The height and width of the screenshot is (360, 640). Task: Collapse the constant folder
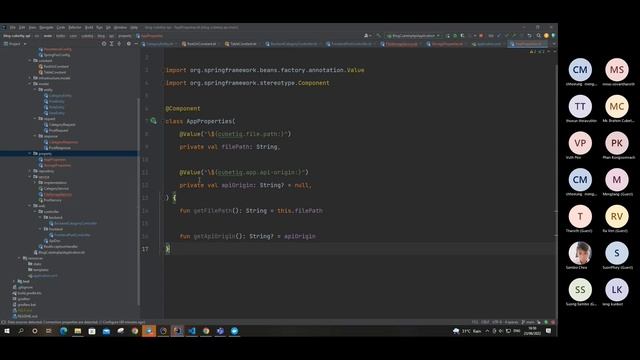click(29, 60)
